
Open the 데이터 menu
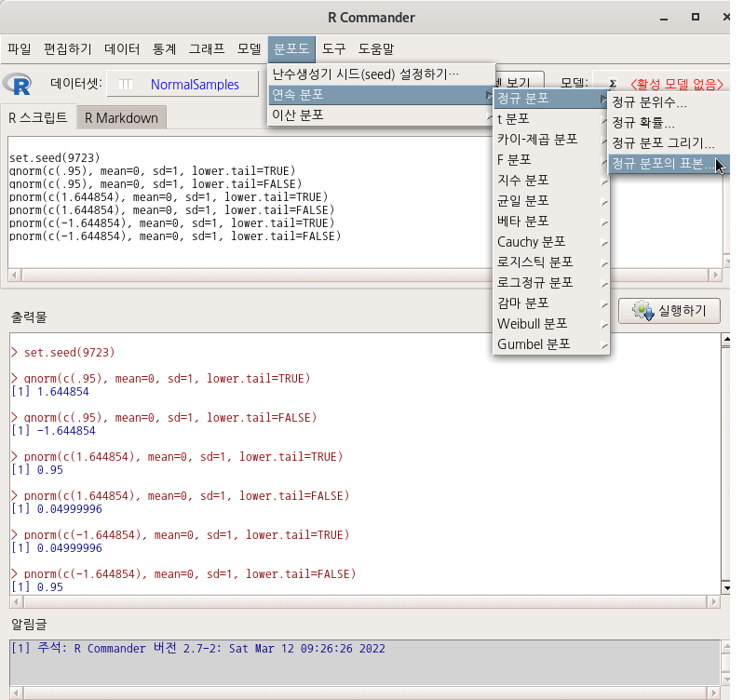coord(122,48)
